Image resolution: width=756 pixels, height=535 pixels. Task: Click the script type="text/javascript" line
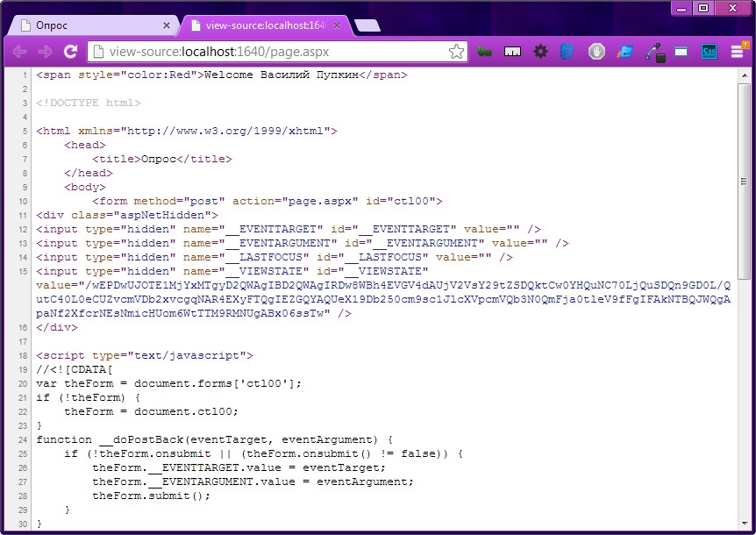[x=145, y=356]
